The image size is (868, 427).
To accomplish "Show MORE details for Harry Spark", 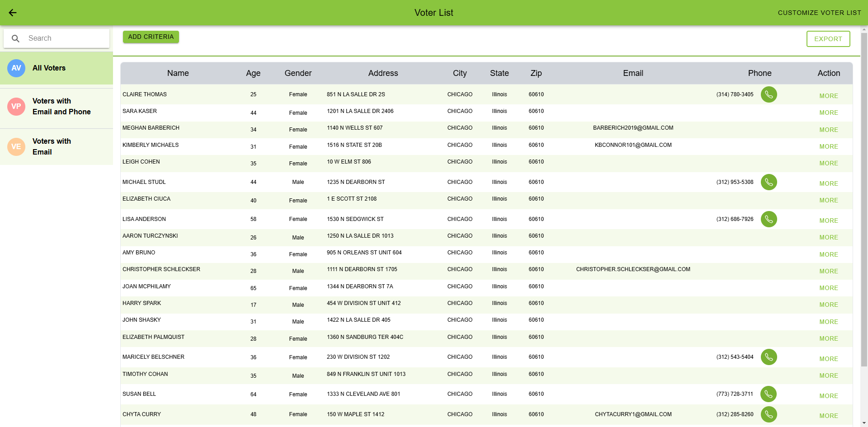I will click(828, 305).
